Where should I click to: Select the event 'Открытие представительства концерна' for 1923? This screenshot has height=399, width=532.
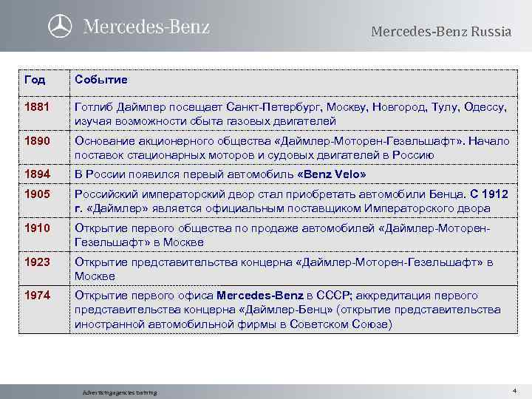(x=284, y=269)
